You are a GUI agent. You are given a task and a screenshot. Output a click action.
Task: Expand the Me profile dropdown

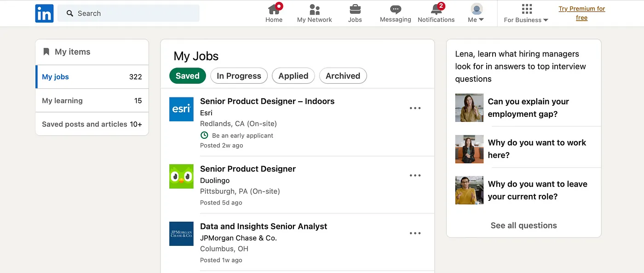(x=476, y=13)
